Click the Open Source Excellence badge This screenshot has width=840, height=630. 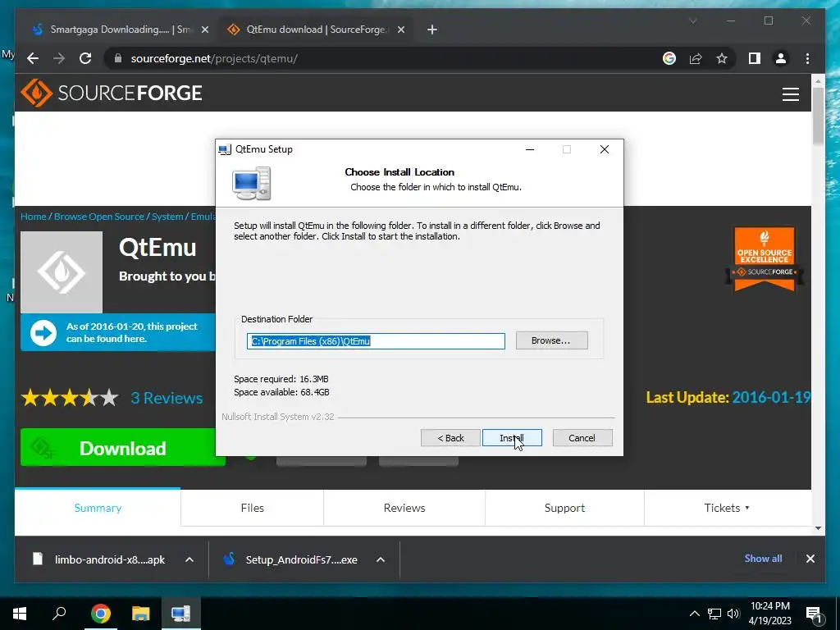tap(765, 258)
